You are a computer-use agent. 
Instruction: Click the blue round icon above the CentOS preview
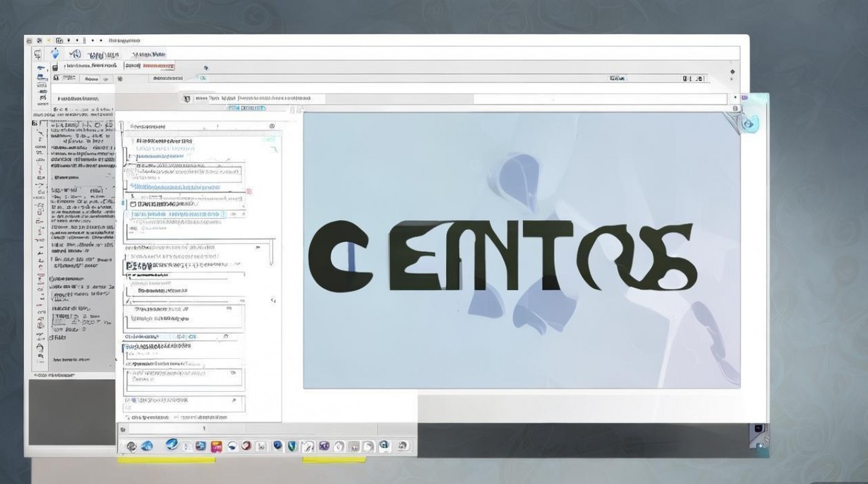tap(750, 123)
